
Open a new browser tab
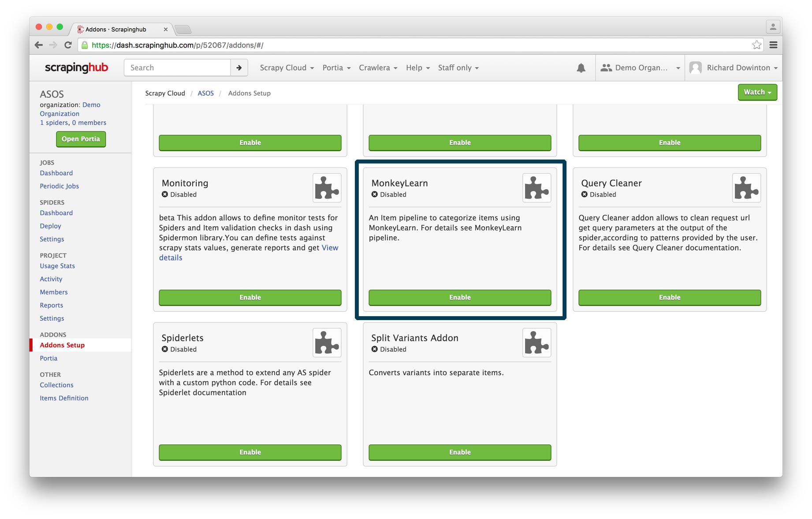pos(183,30)
